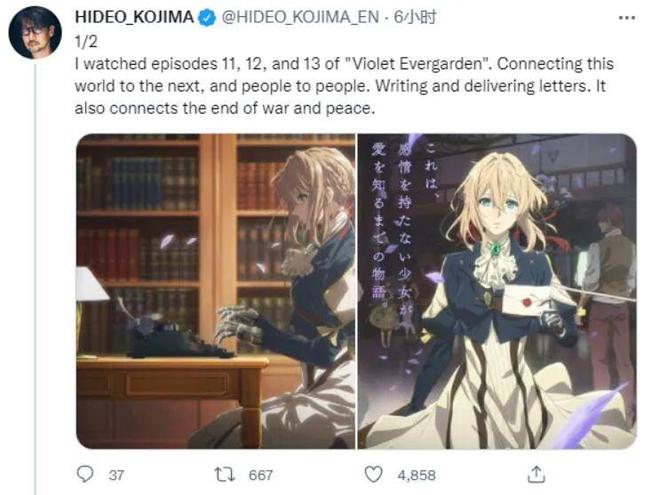Click the 1/2 thread indicator text
660x495 pixels.
pos(86,41)
